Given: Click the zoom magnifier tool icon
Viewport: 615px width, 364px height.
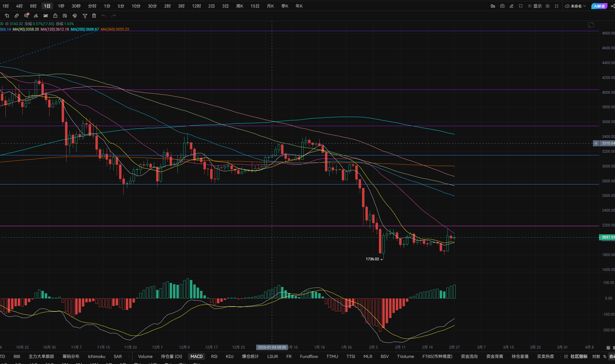Looking at the screenshot, I should pyautogui.click(x=27, y=16).
